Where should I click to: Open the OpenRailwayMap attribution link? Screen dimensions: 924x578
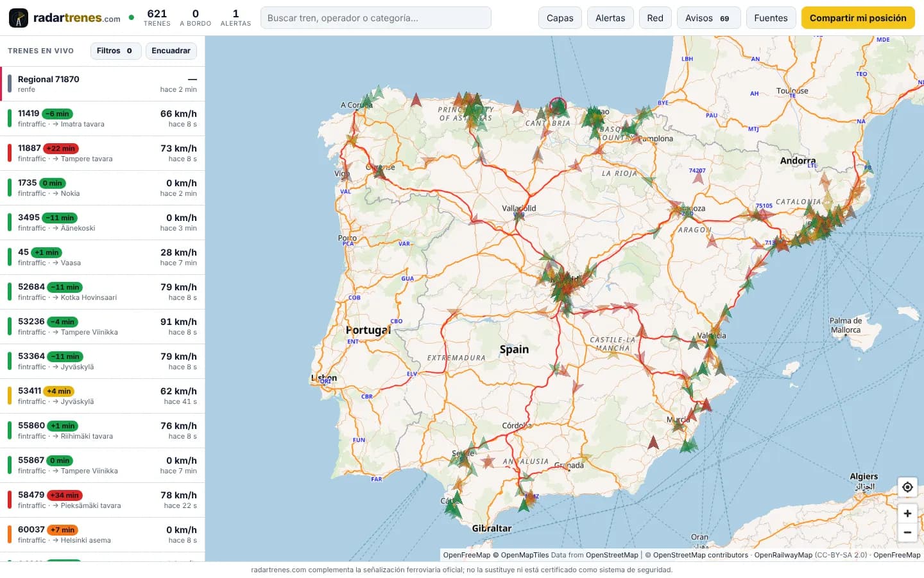[783, 555]
